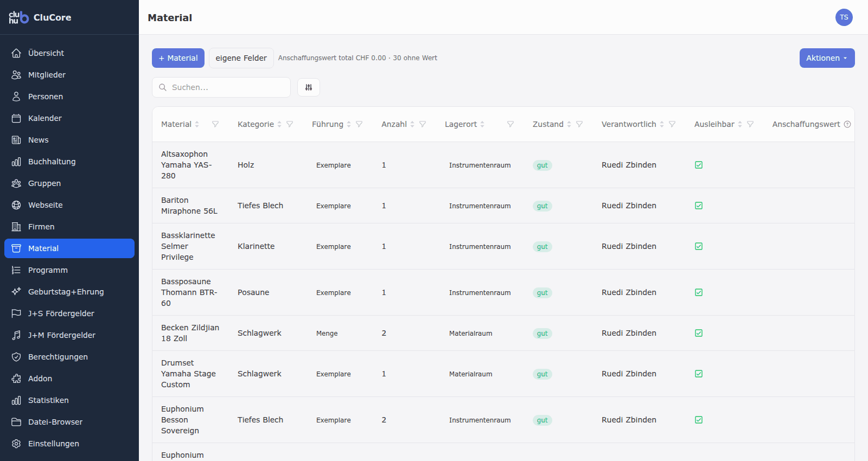Toggle Ausleihbar checkbox for Bariton Miraphone 56L
The height and width of the screenshot is (461, 868).
(699, 206)
